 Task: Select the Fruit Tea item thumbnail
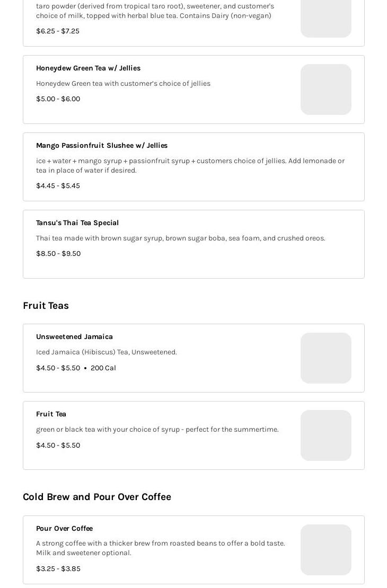(326, 435)
